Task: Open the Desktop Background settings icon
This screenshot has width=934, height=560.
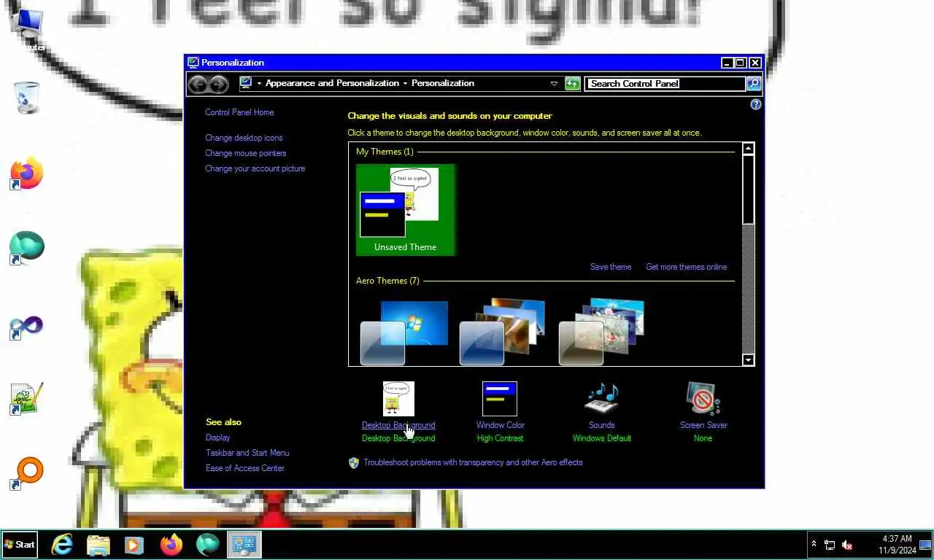Action: (398, 399)
